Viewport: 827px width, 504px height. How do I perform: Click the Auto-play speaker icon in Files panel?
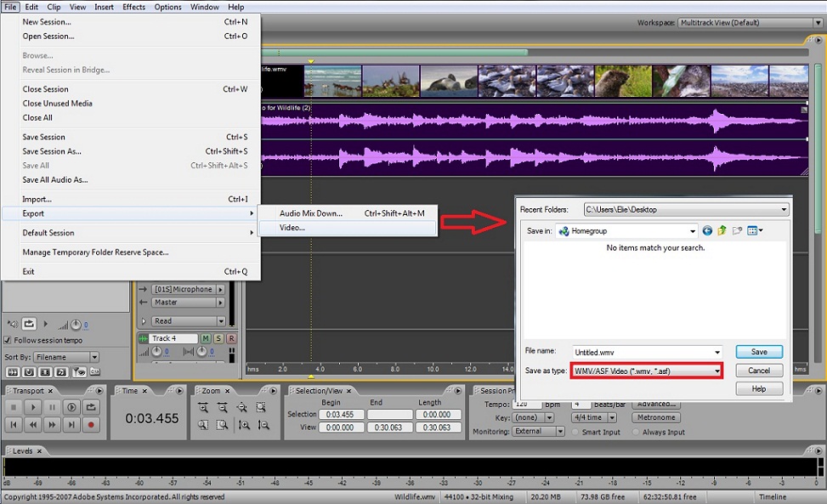(13, 324)
